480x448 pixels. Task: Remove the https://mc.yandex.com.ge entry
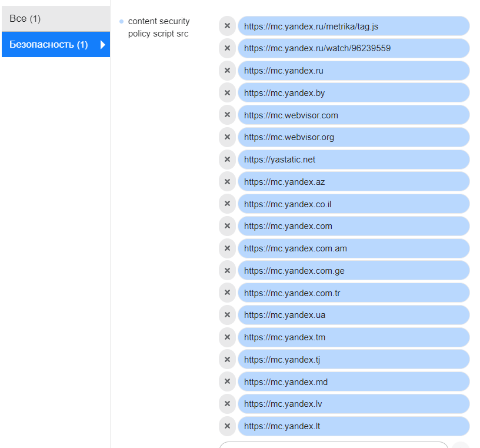[x=227, y=271]
